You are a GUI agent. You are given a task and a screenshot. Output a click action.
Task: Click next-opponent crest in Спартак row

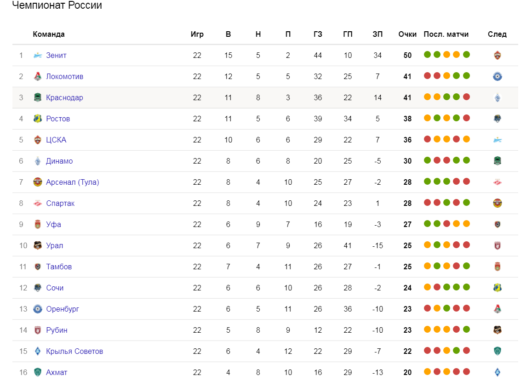498,203
